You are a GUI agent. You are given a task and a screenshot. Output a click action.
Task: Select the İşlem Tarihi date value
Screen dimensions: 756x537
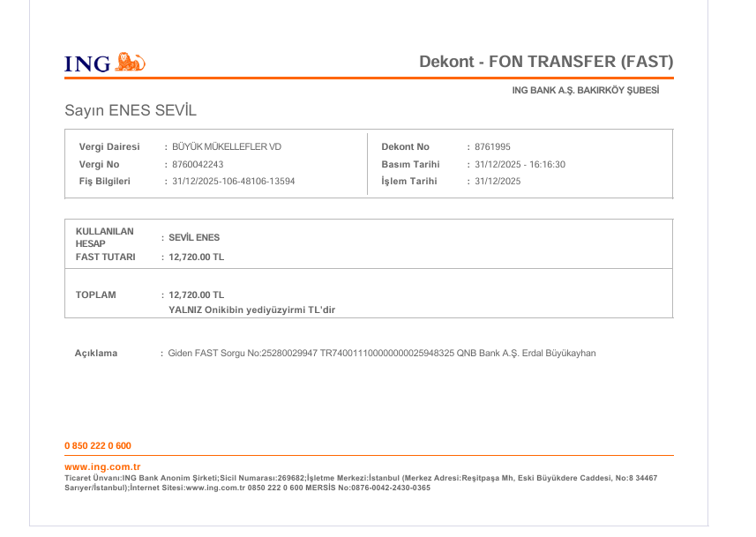coord(498,182)
